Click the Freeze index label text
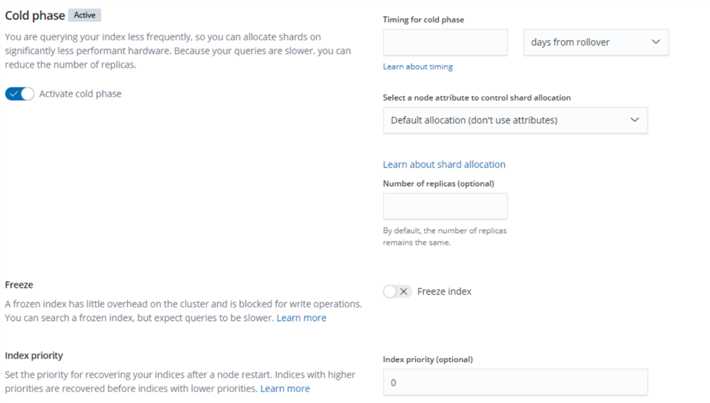The image size is (710, 403). (x=444, y=291)
